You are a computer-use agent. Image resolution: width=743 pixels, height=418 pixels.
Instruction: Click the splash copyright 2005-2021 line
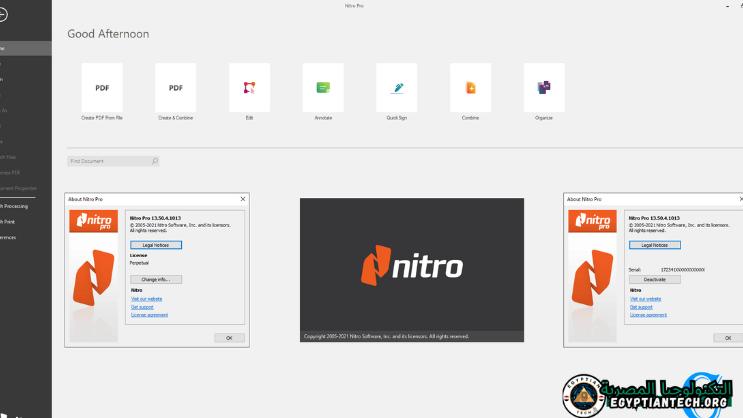coord(386,336)
